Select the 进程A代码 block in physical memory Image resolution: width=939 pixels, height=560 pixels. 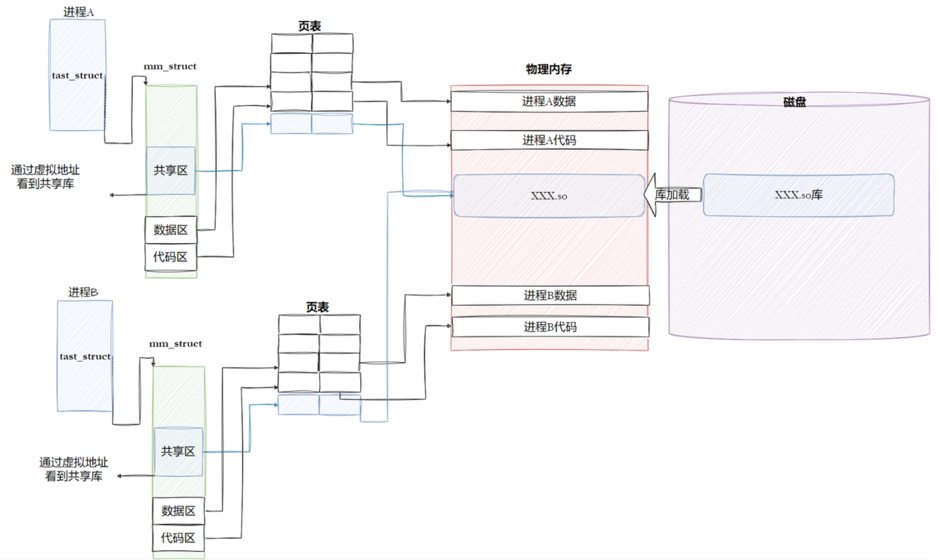549,140
